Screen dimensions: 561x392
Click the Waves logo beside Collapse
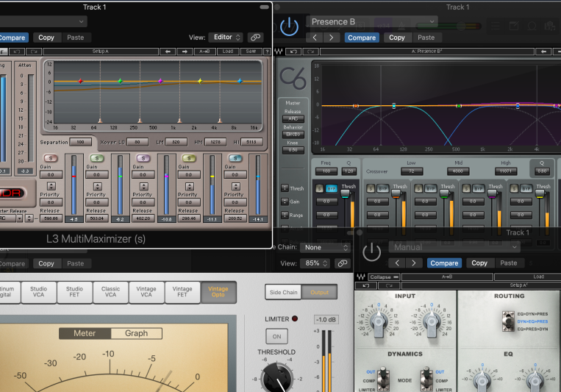[360, 277]
